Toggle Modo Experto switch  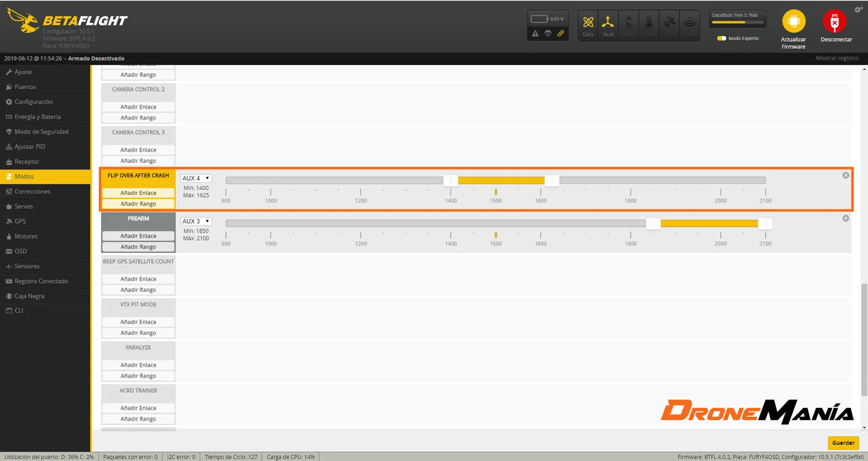pyautogui.click(x=723, y=37)
